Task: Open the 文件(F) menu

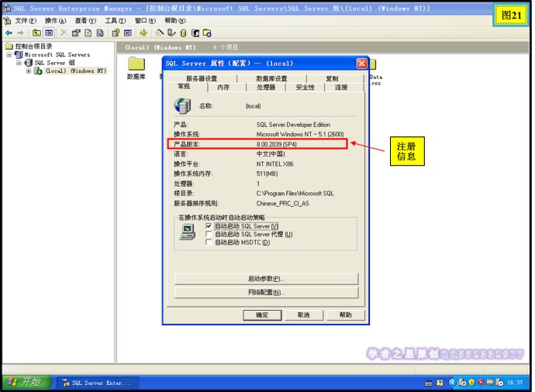Action: 26,21
